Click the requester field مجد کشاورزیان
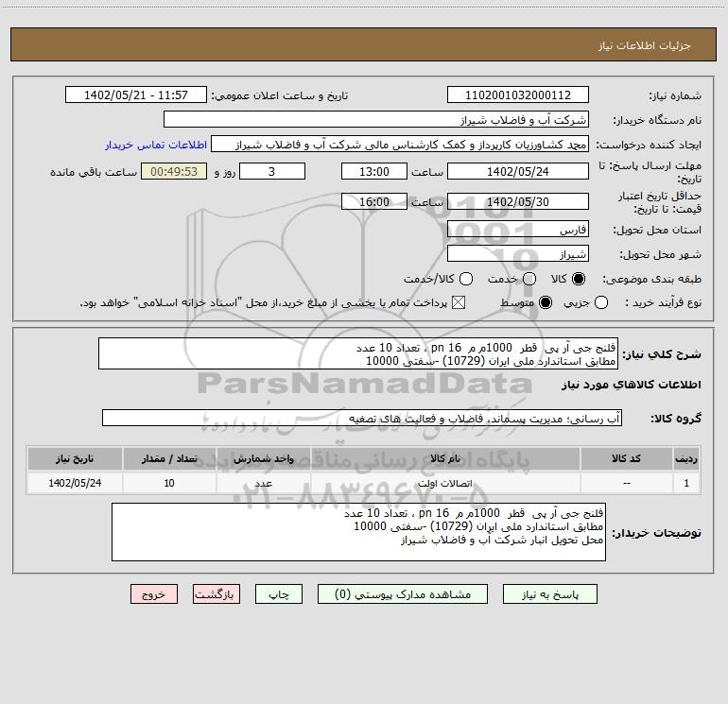 click(x=400, y=144)
